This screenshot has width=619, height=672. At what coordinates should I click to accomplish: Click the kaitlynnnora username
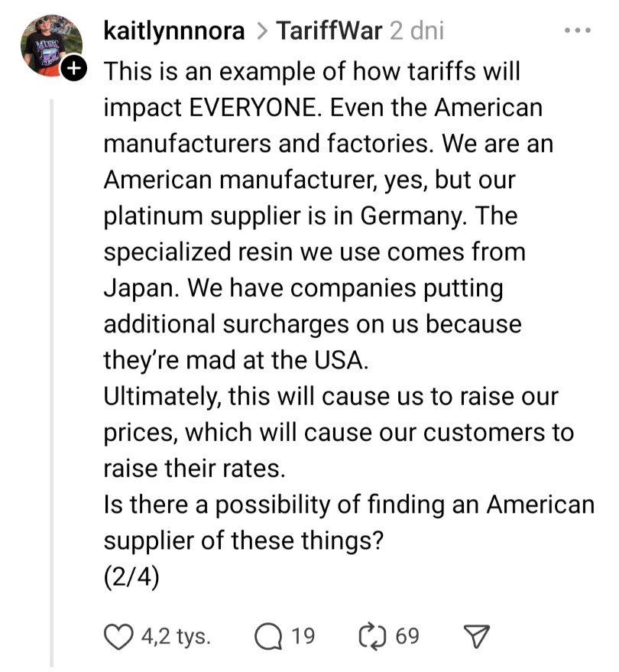(x=174, y=31)
